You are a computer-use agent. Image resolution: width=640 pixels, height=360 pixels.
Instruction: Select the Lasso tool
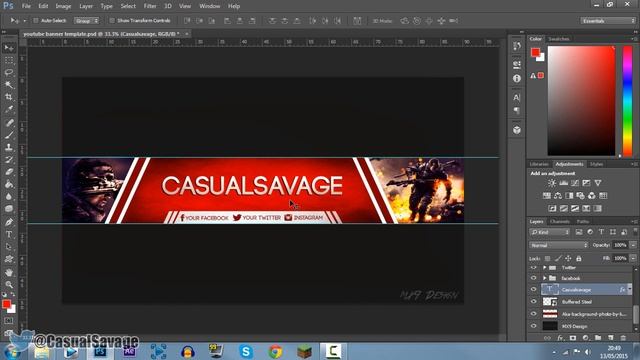pyautogui.click(x=9, y=73)
